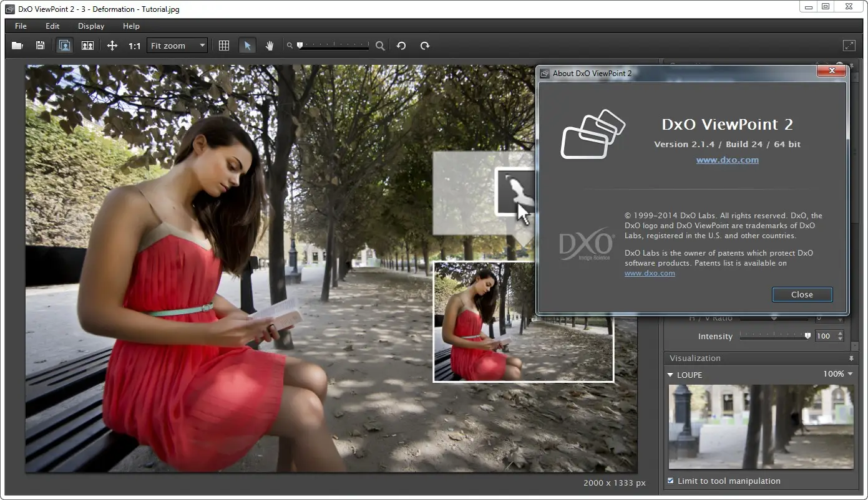Toggle the grid overlay
Screen dimensions: 868x500
click(x=224, y=46)
